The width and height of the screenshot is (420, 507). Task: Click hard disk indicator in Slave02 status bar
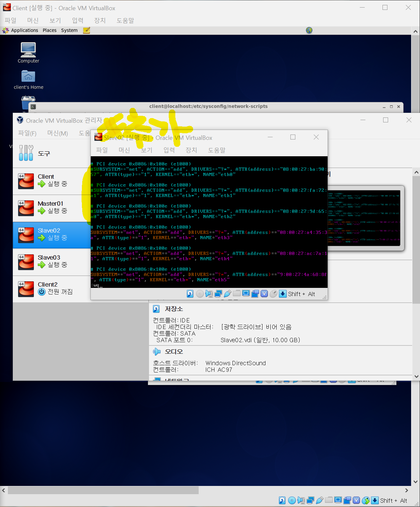click(x=190, y=294)
